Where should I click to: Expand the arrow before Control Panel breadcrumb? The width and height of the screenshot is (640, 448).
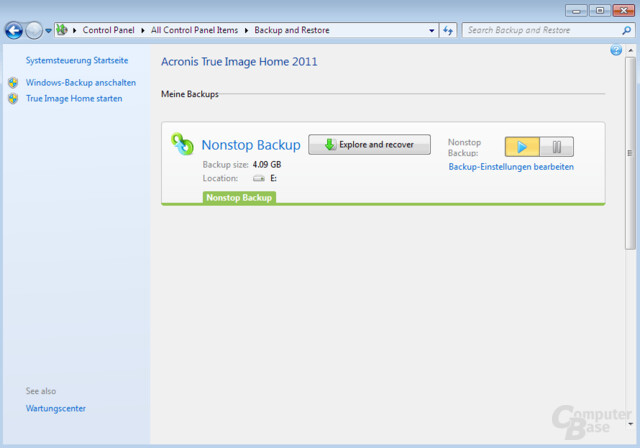[75, 30]
